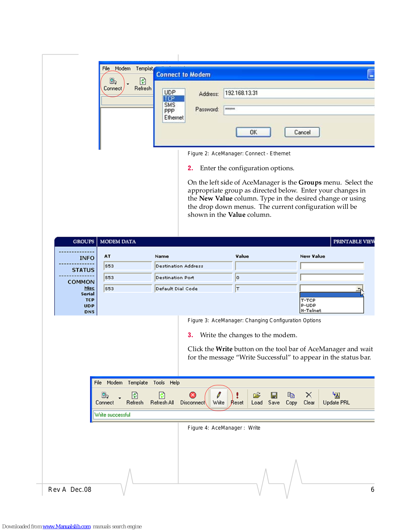
Task: Click the Copy icon
Action: click(x=291, y=398)
